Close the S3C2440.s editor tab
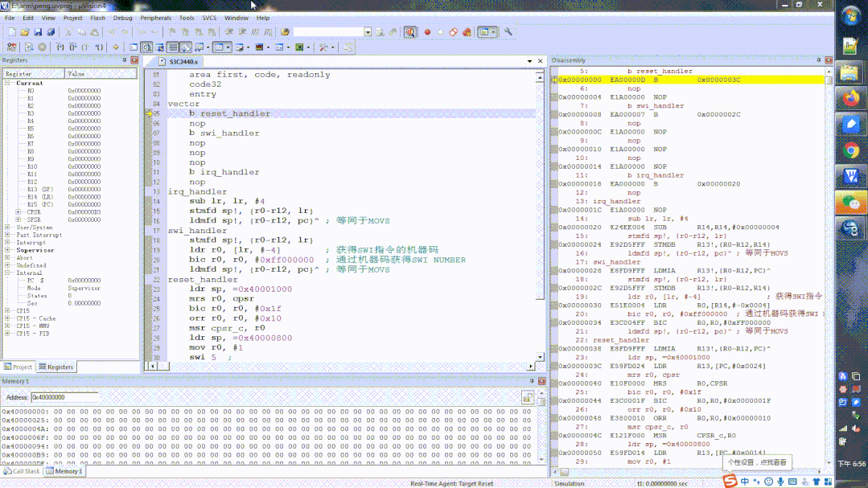868x488 pixels. coord(541,61)
